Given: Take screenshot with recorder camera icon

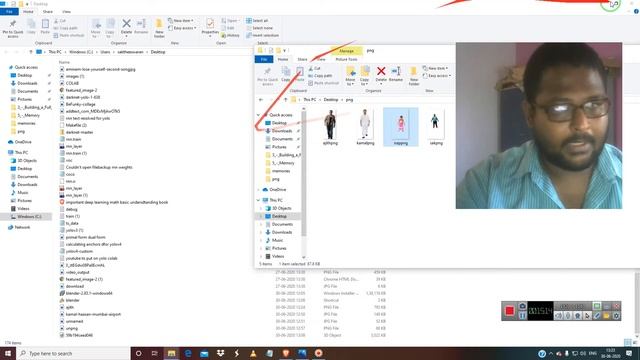Looking at the screenshot, I should pyautogui.click(x=522, y=306).
